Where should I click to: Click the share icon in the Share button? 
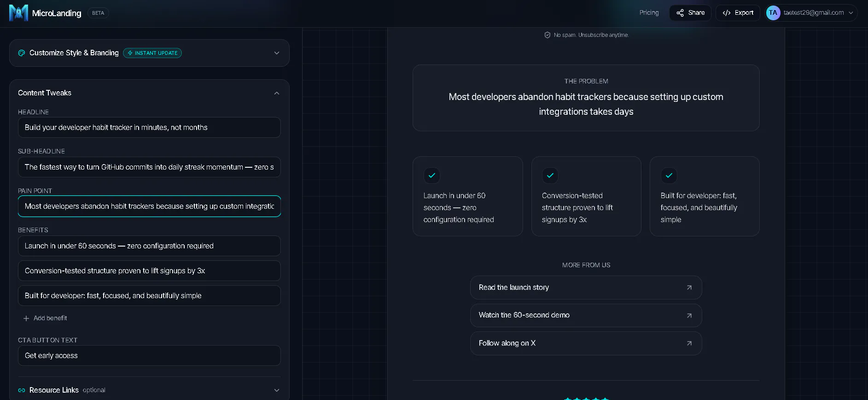point(680,13)
